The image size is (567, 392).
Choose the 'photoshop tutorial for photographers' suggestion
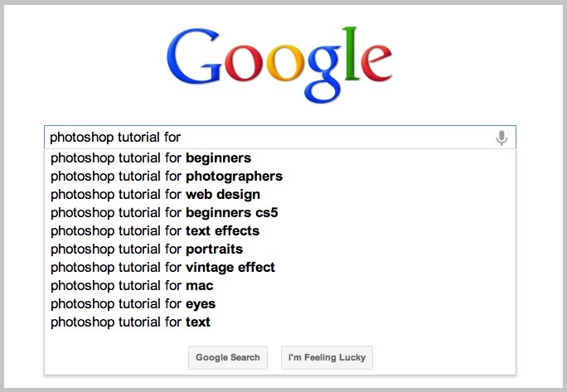pos(167,176)
